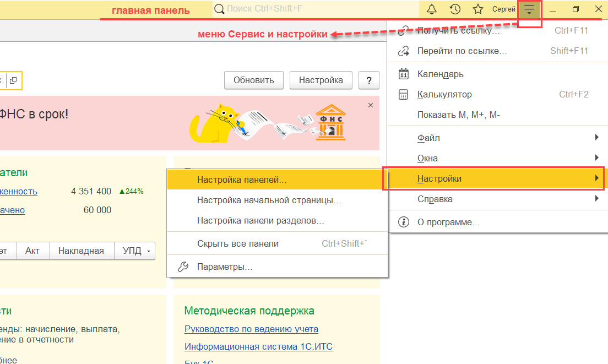Image resolution: width=608 pixels, height=364 pixels.
Task: Click the info icon for О программе
Action: pyautogui.click(x=404, y=222)
